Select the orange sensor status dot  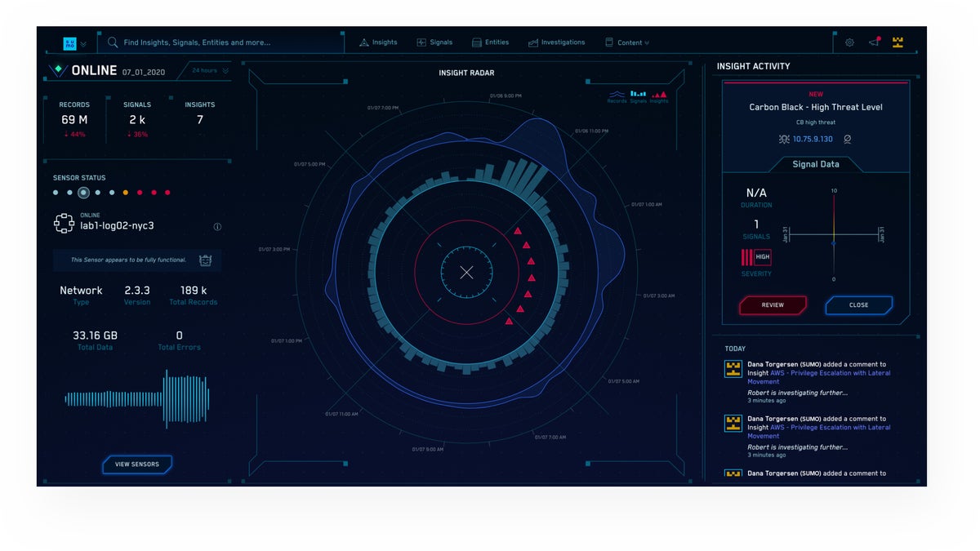coord(126,193)
